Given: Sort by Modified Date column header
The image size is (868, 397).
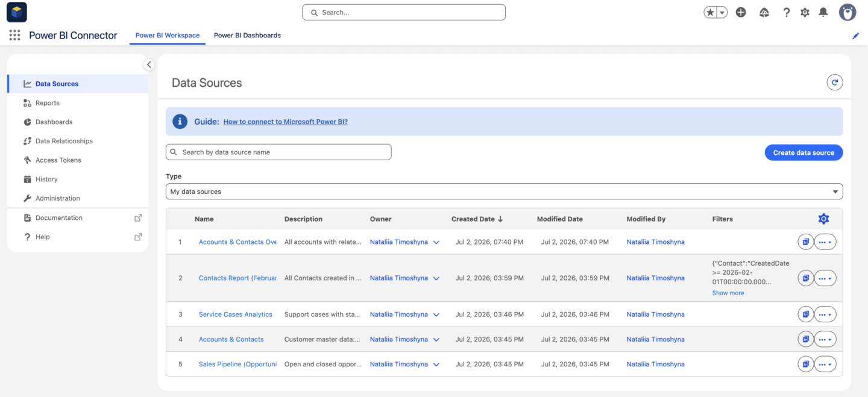Looking at the screenshot, I should (x=560, y=219).
